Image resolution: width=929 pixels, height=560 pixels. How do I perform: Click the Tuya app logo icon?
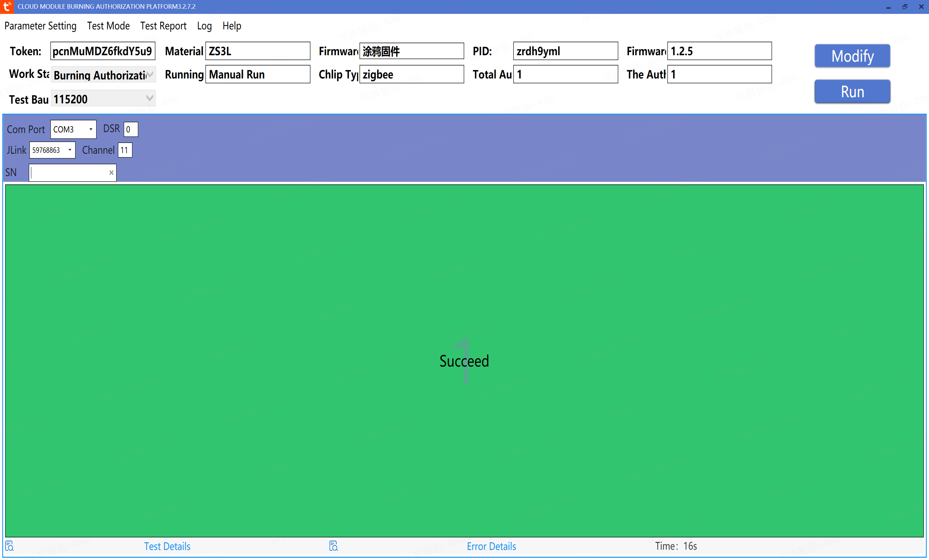[7, 6]
